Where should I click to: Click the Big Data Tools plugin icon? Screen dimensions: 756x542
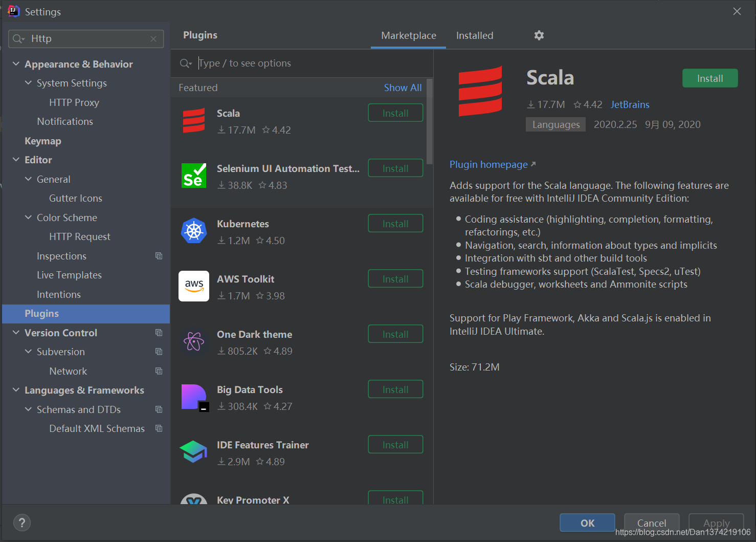194,398
